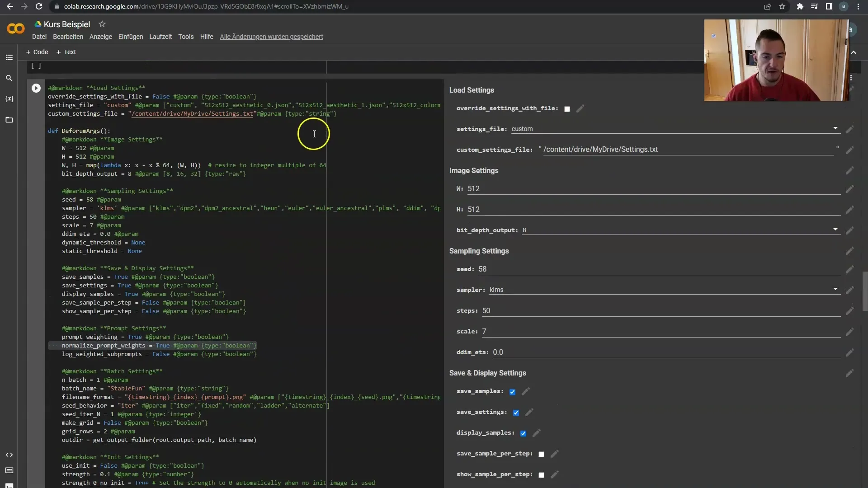Enable the show_sample_per_step checkbox
This screenshot has height=488, width=868.
click(x=541, y=475)
